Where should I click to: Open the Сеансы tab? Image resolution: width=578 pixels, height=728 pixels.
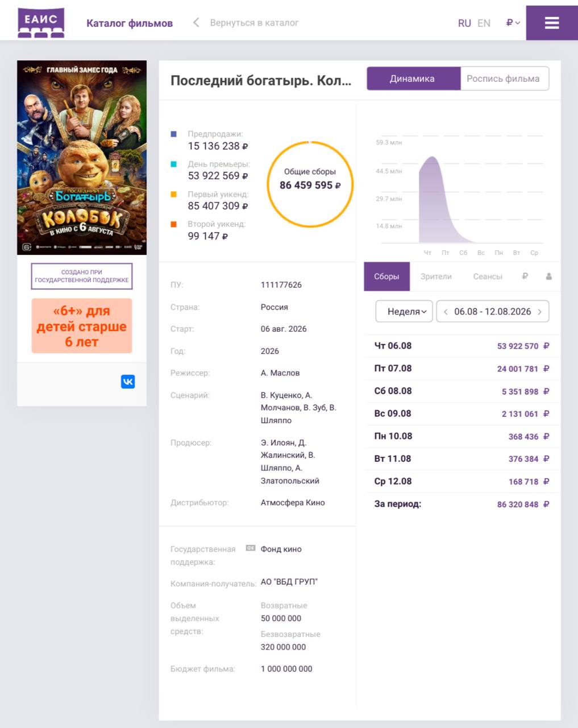pos(488,276)
